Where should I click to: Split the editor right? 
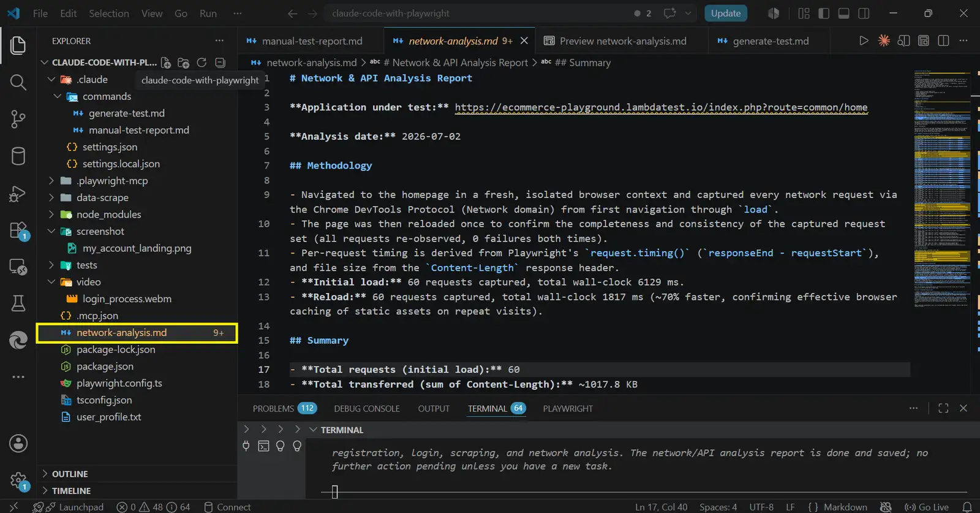click(943, 40)
